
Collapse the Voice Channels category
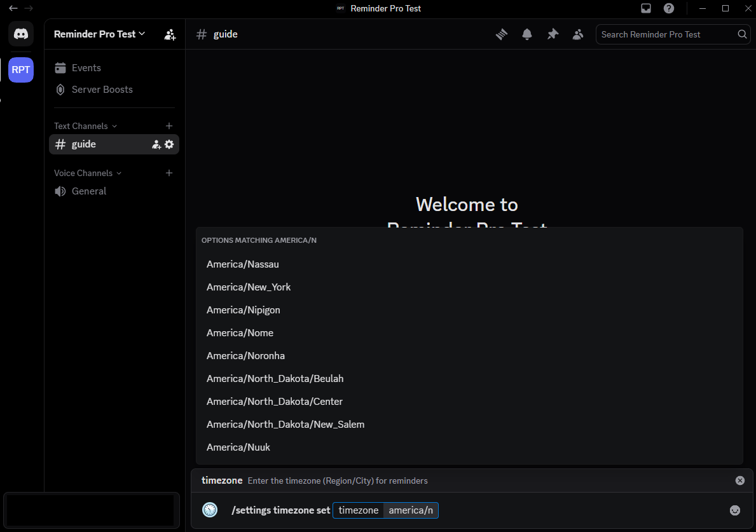[88, 173]
